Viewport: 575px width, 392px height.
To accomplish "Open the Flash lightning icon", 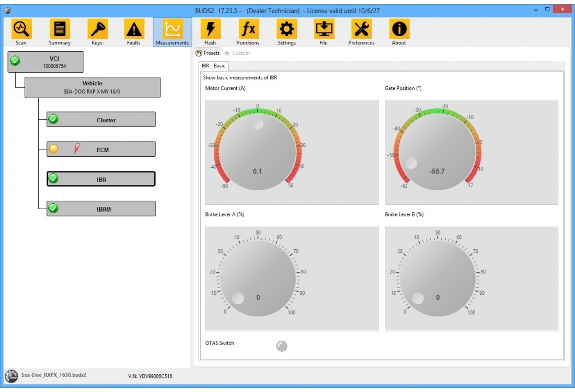I will coord(210,32).
